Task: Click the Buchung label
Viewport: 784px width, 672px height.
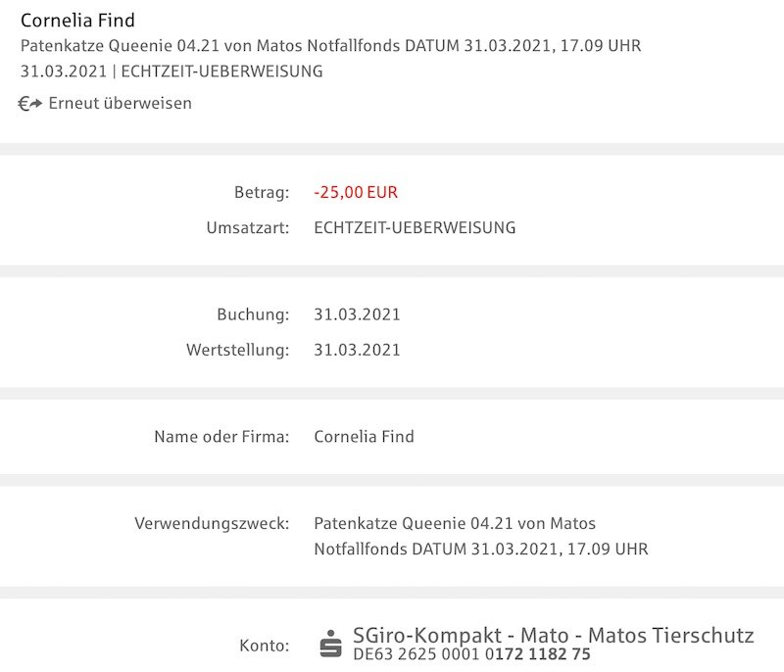Action: 253,314
